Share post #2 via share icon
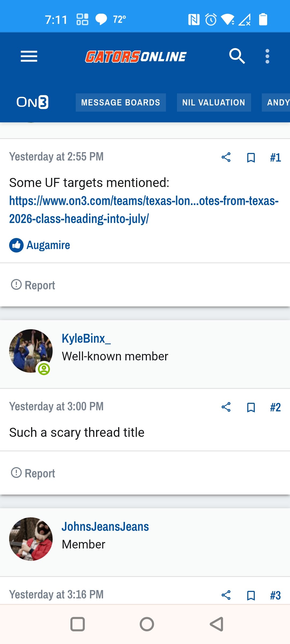Viewport: 290px width, 644px height. click(x=226, y=407)
